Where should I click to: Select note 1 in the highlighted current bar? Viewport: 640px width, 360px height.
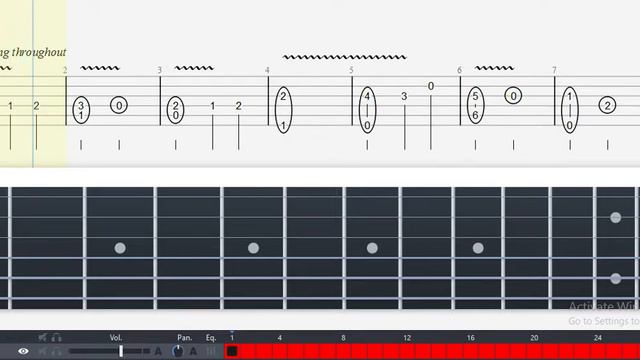pyautogui.click(x=10, y=106)
